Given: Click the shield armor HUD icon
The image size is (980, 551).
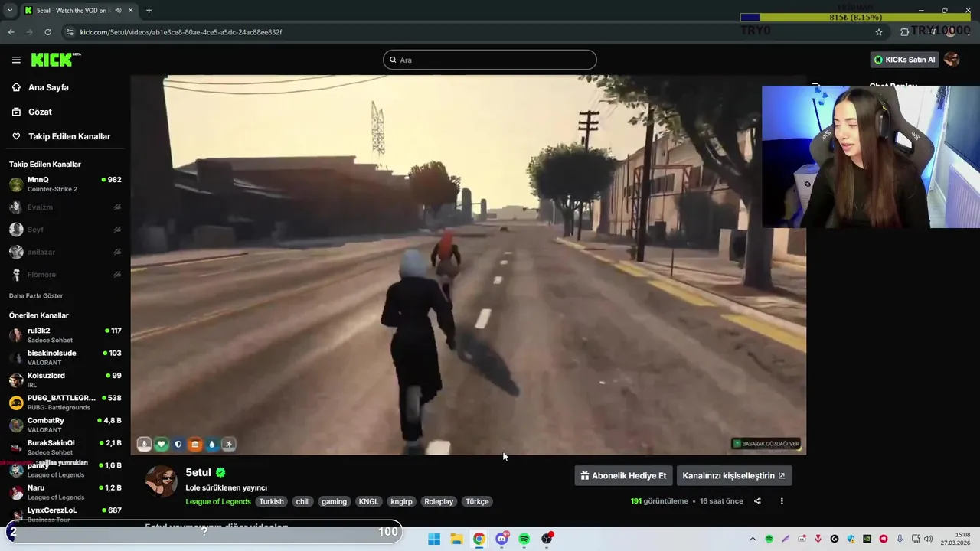Looking at the screenshot, I should tap(178, 444).
